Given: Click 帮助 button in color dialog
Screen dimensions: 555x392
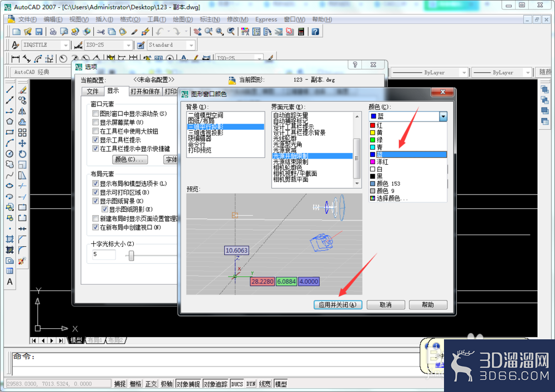Looking at the screenshot, I should pos(428,305).
